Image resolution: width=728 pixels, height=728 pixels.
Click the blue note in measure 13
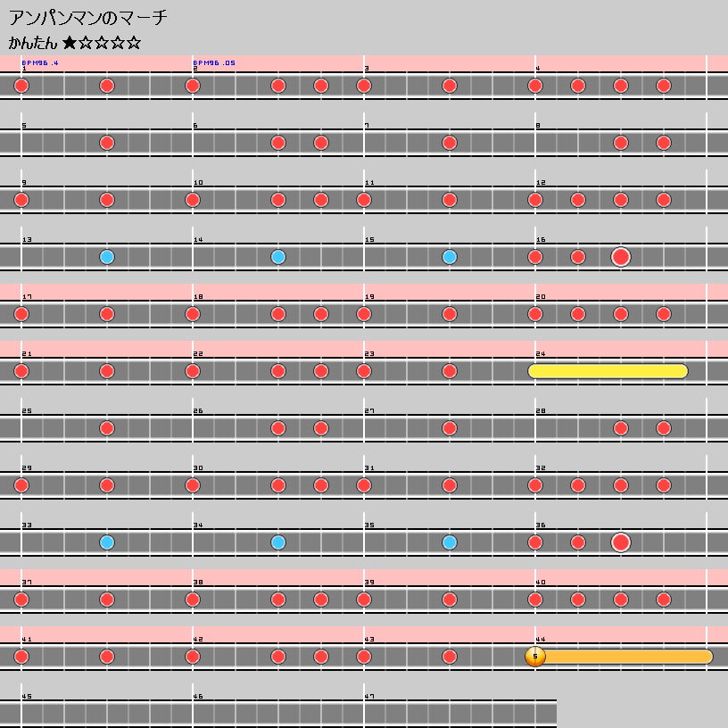107,257
